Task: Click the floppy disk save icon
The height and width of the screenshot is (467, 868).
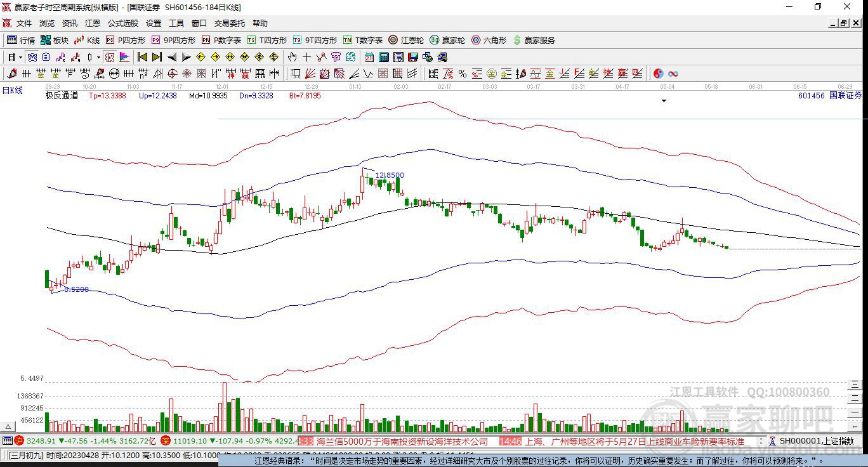Action: (412, 57)
